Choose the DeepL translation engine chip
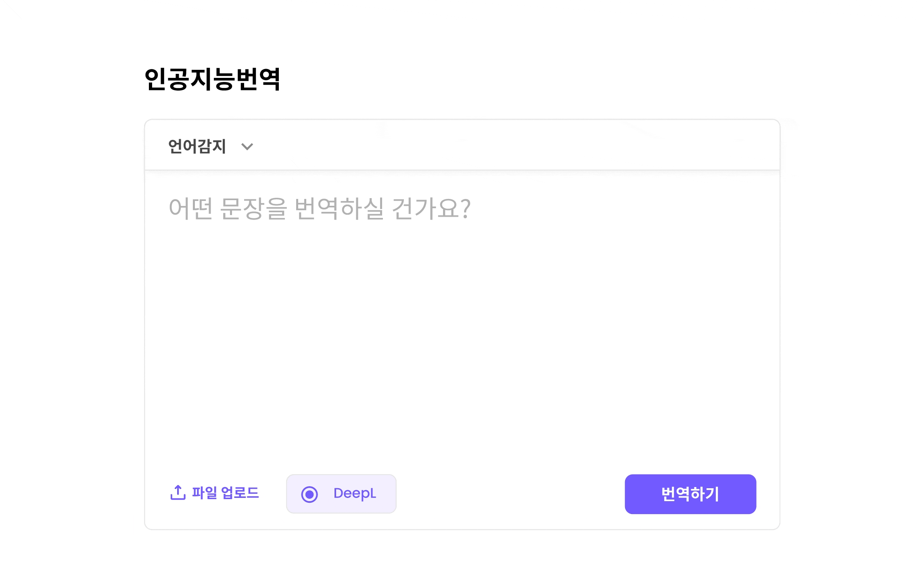This screenshot has width=924, height=575. (x=341, y=494)
